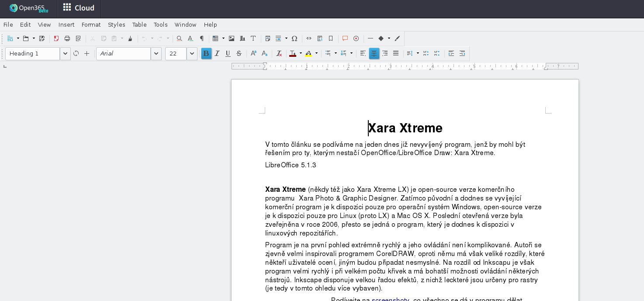
Task: Toggle track changes recording
Action: 356,38
